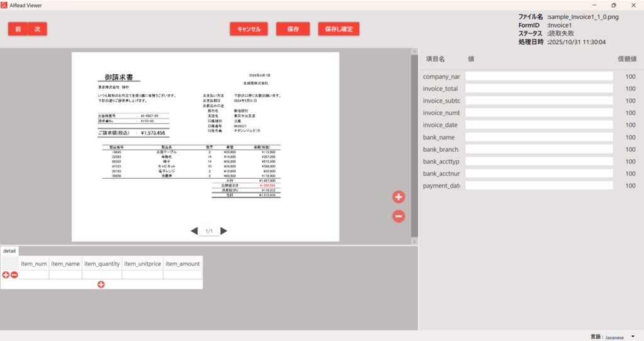Go to next page with right arrow

click(x=224, y=232)
